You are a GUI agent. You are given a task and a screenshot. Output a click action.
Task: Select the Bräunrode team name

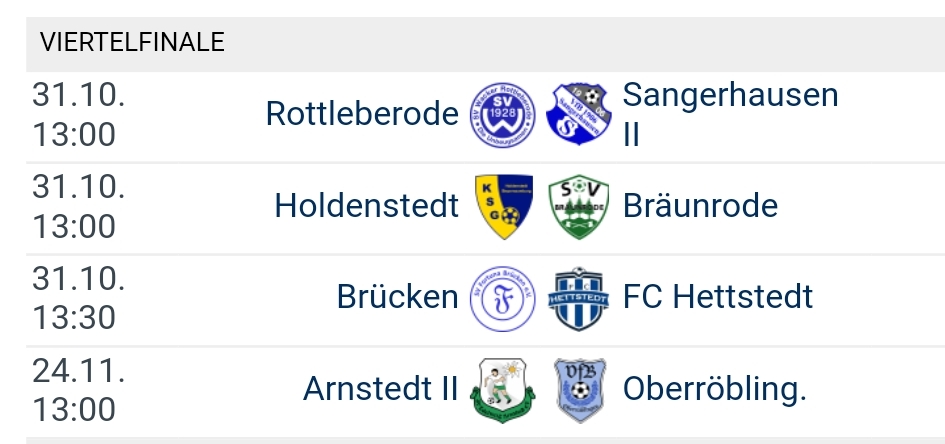coord(700,205)
